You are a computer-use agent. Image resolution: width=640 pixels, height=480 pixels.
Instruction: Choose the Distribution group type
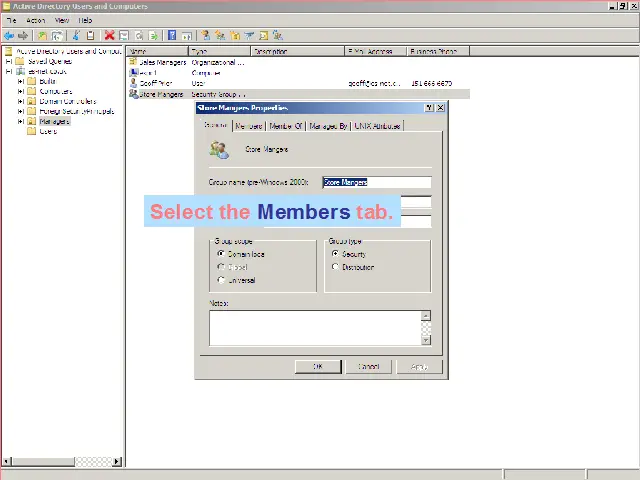[x=335, y=267]
